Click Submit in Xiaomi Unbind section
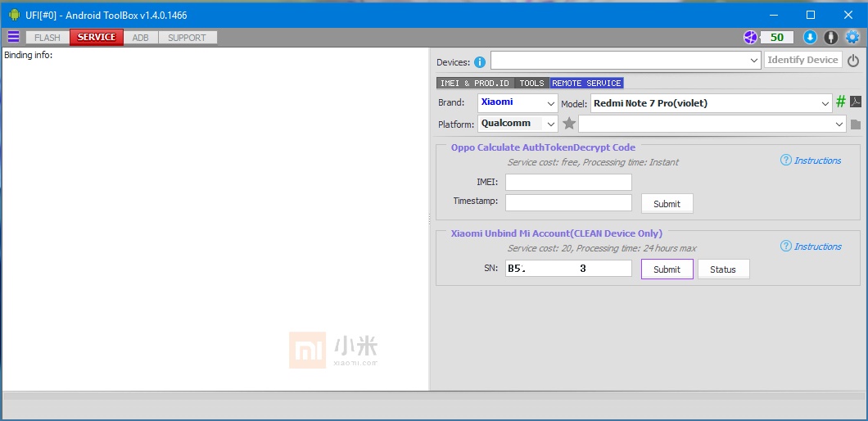The image size is (868, 421). (667, 269)
